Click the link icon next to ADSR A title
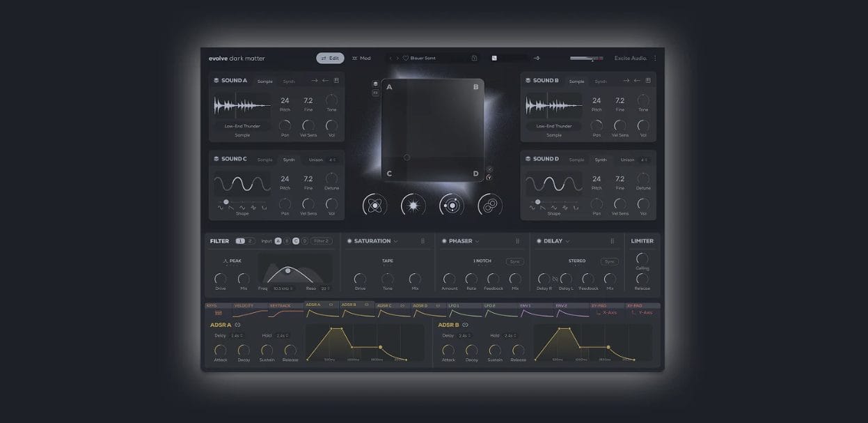The image size is (868, 423). [x=237, y=325]
